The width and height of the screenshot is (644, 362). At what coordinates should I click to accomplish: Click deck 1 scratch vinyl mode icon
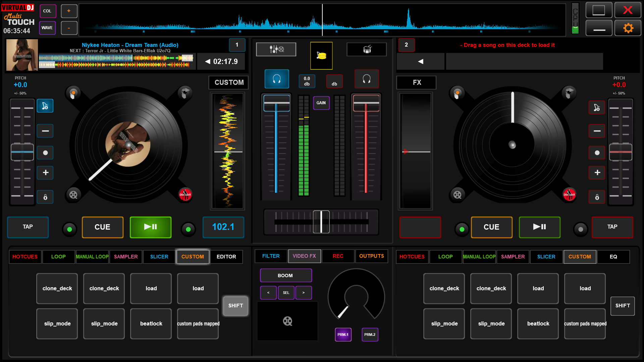pos(185,93)
